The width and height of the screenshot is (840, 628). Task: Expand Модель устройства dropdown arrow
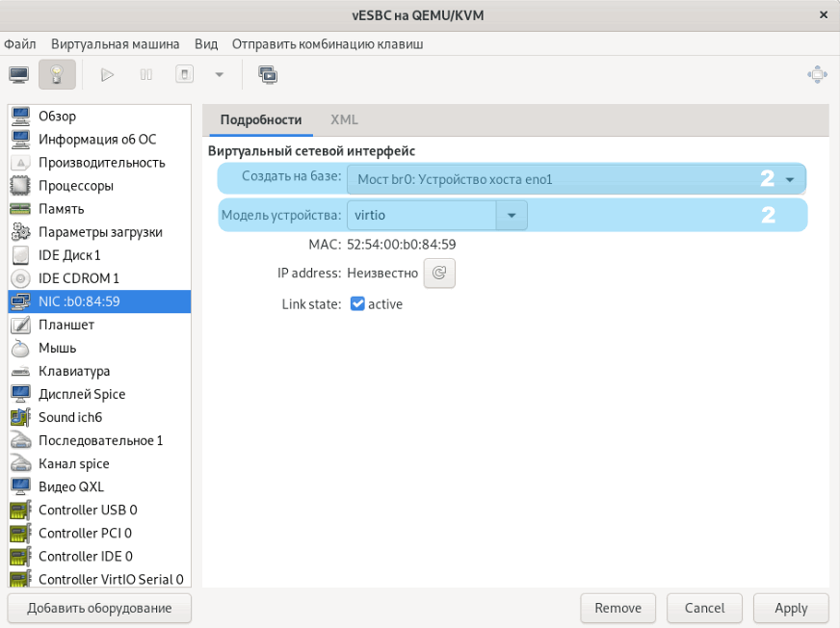coord(512,216)
